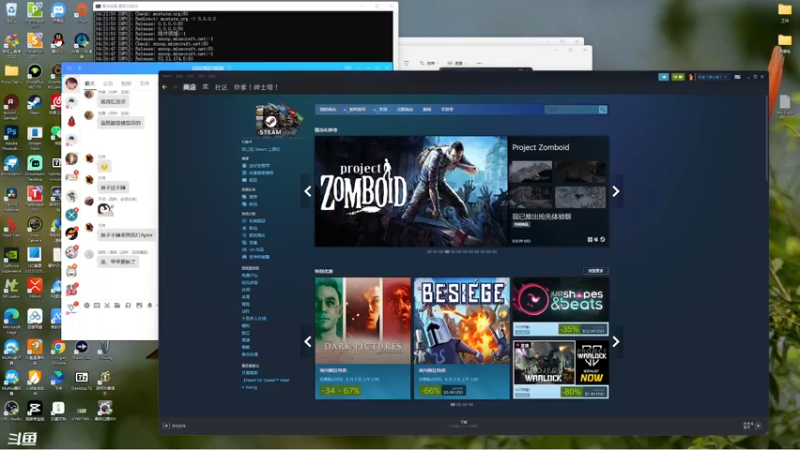
Task: Open the Steam 社区 community tab
Action: (221, 87)
